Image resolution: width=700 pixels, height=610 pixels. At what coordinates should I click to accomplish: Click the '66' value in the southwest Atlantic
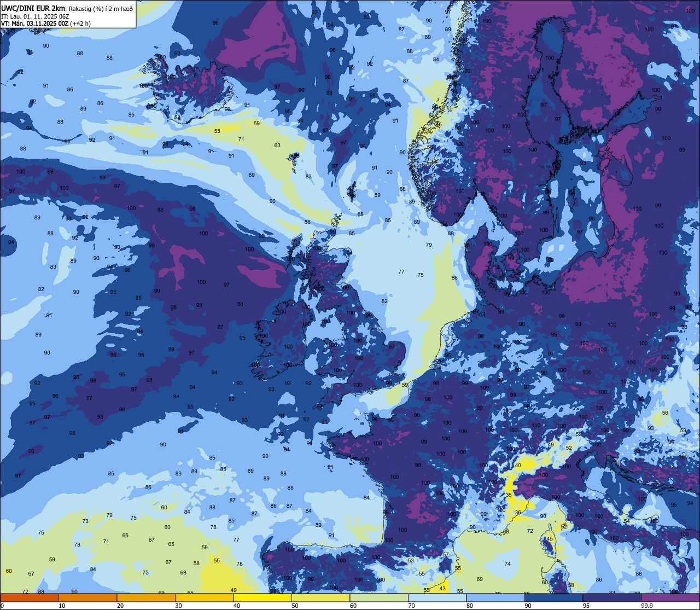pyautogui.click(x=125, y=536)
